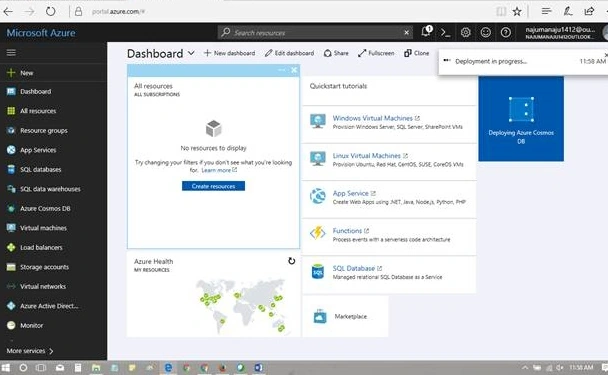Click Monitor sidebar icon
This screenshot has height=375, width=608.
click(x=11, y=325)
